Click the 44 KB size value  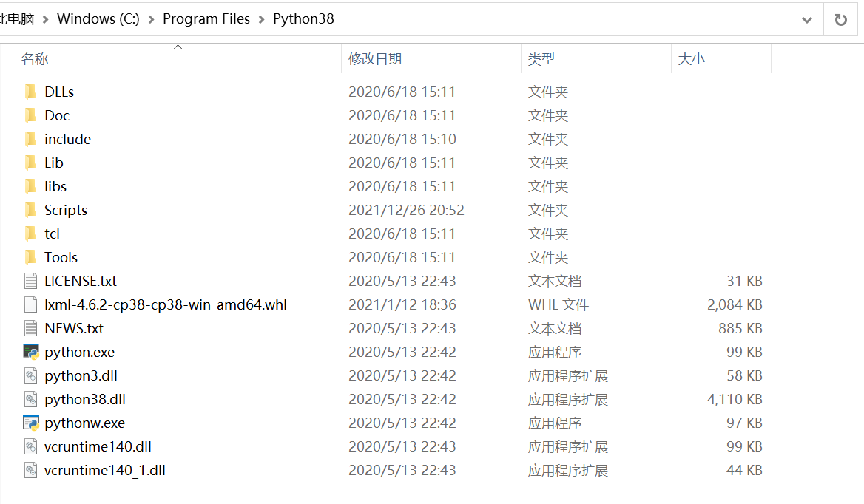(x=744, y=471)
